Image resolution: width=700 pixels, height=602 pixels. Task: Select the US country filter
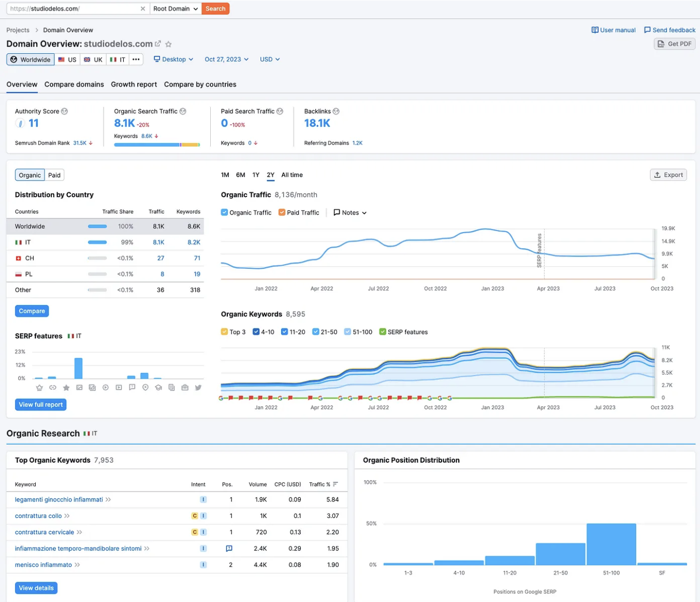point(67,60)
